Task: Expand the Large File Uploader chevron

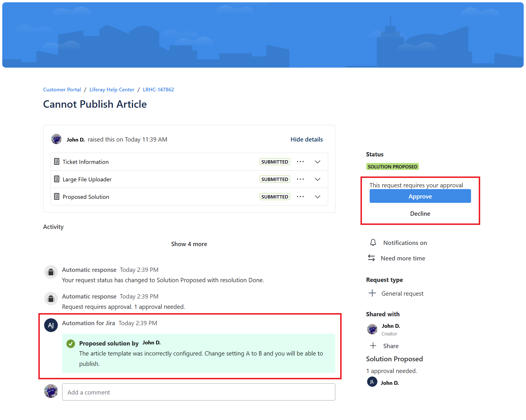Action: click(x=317, y=179)
